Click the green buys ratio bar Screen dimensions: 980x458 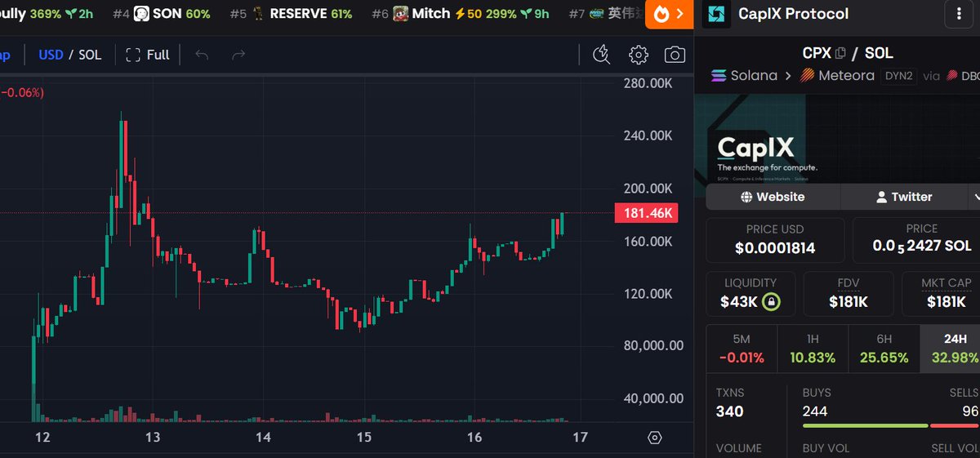[x=865, y=425]
